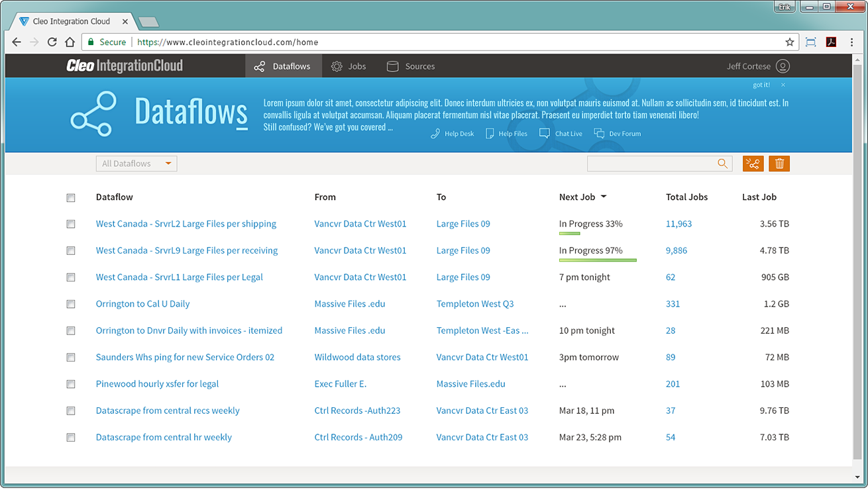The image size is (868, 490).
Task: Check the SrvrL1 Large Files per Legal row
Action: [71, 277]
